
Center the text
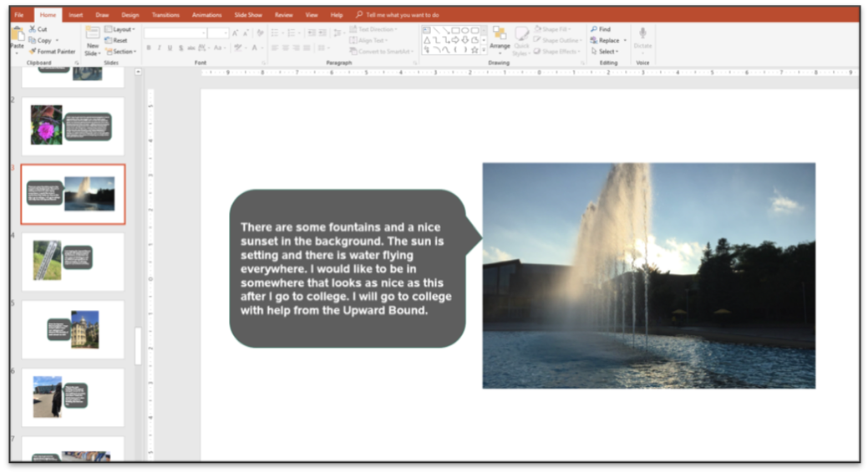(286, 48)
